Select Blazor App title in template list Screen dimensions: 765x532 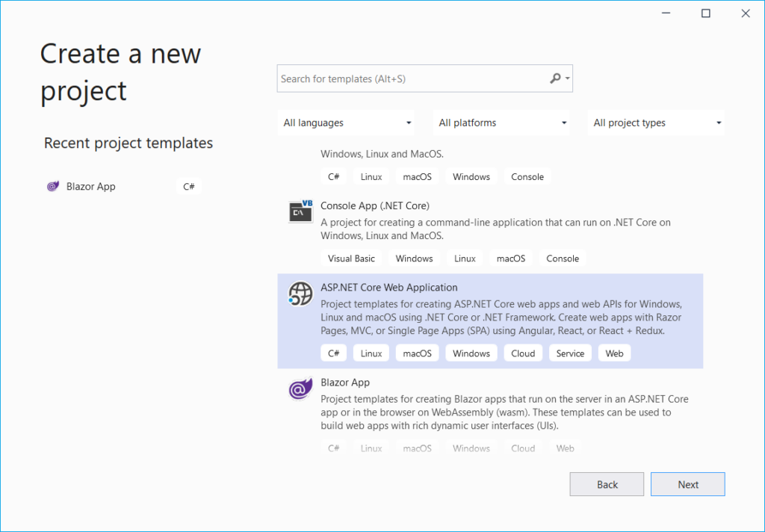click(345, 382)
